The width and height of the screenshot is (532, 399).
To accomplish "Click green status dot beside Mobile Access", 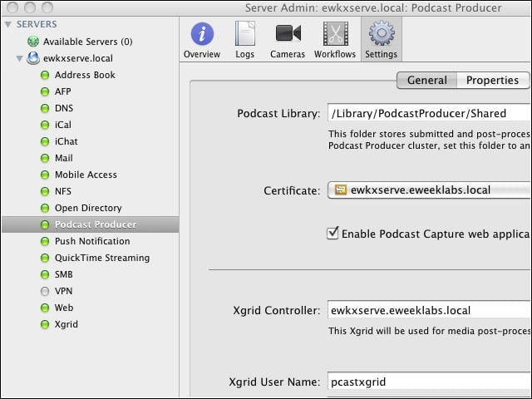I will [x=45, y=175].
